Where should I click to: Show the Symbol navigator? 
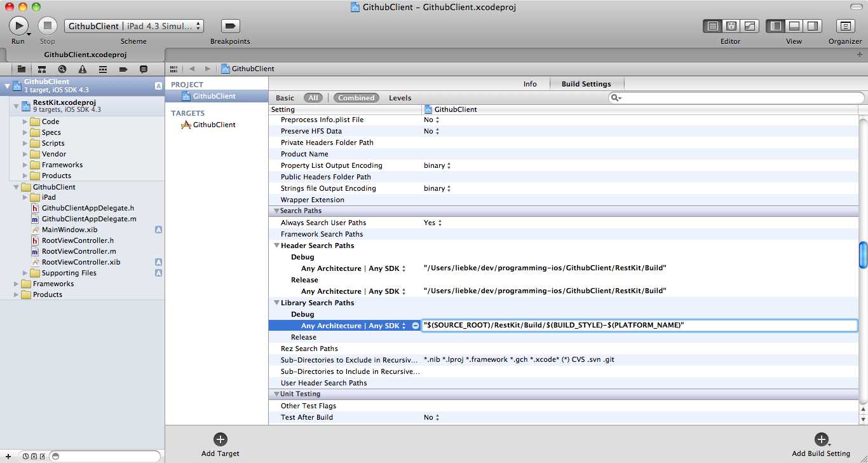[42, 69]
